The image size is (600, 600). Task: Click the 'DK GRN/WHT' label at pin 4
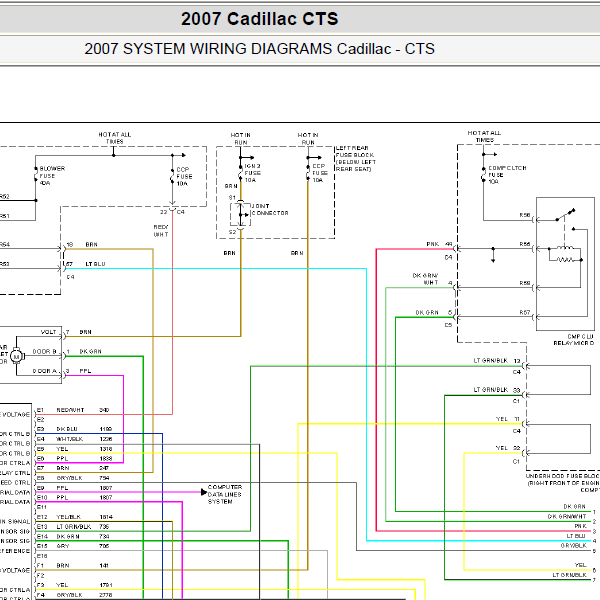(x=425, y=279)
